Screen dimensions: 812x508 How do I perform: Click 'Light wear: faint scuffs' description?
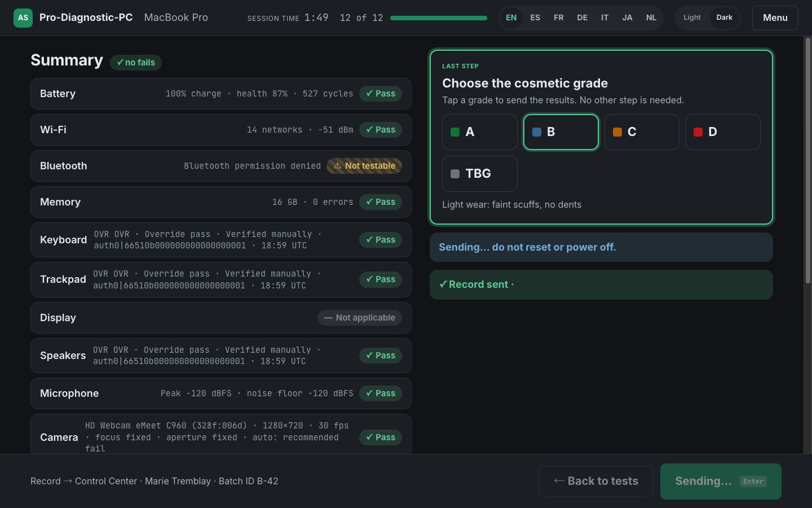(x=511, y=205)
